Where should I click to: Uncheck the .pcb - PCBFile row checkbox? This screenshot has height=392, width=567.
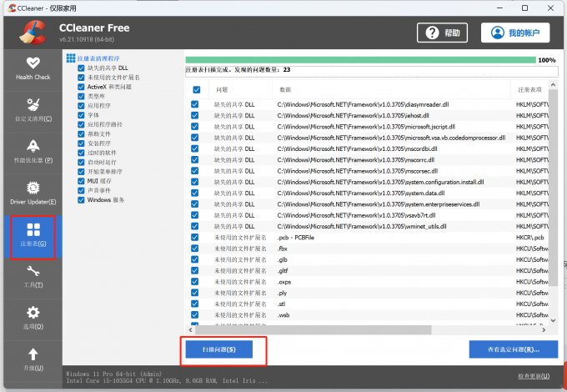194,237
